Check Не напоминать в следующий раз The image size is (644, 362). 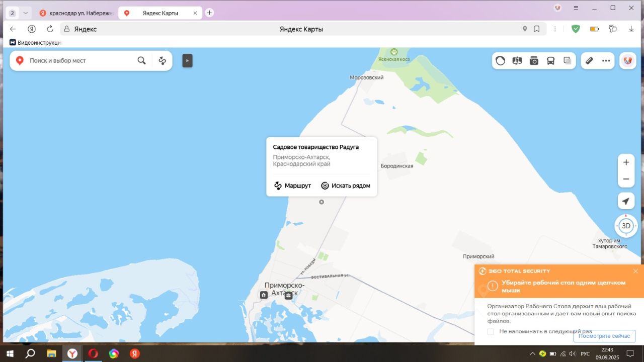(x=491, y=331)
